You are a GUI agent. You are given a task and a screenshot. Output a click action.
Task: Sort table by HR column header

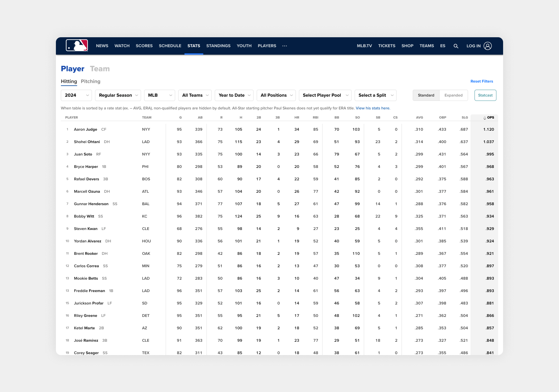(x=297, y=118)
